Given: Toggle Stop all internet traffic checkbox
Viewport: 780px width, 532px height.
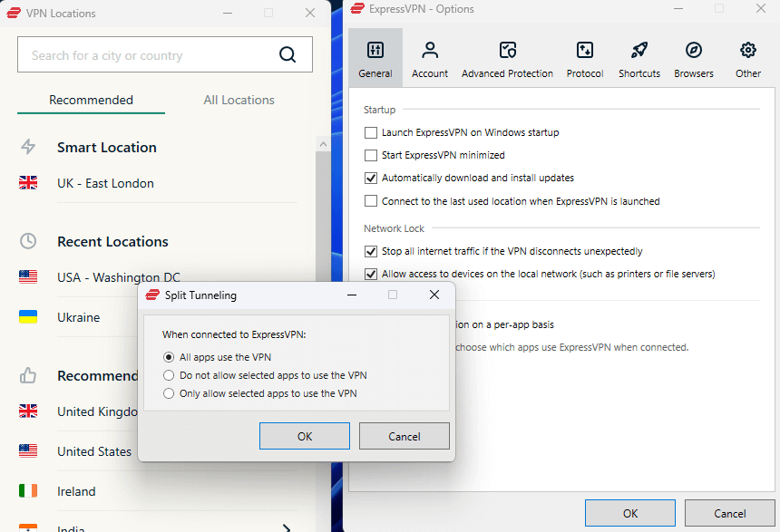Looking at the screenshot, I should click(371, 251).
